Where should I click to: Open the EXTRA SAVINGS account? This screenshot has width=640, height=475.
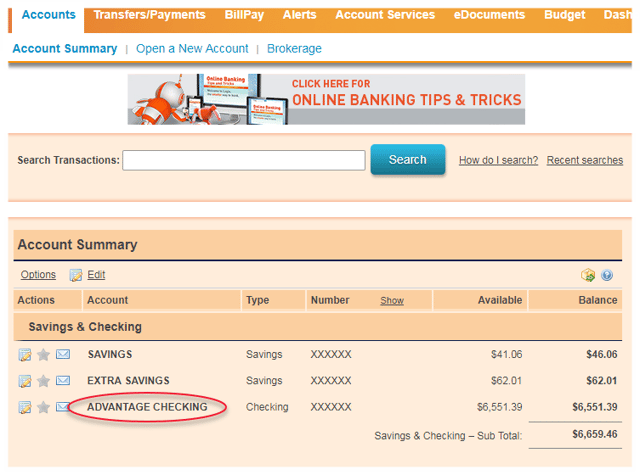point(128,381)
